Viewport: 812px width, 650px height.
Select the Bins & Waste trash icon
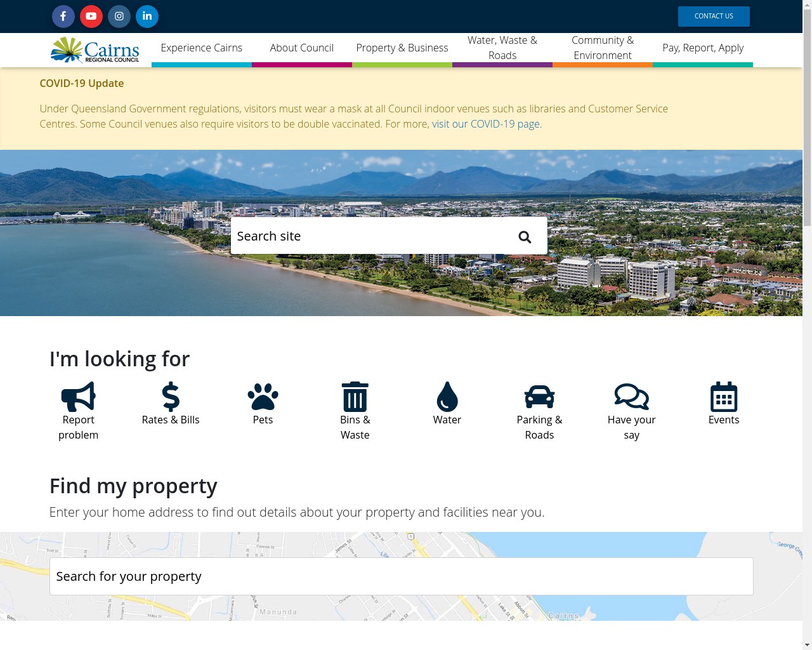[355, 396]
